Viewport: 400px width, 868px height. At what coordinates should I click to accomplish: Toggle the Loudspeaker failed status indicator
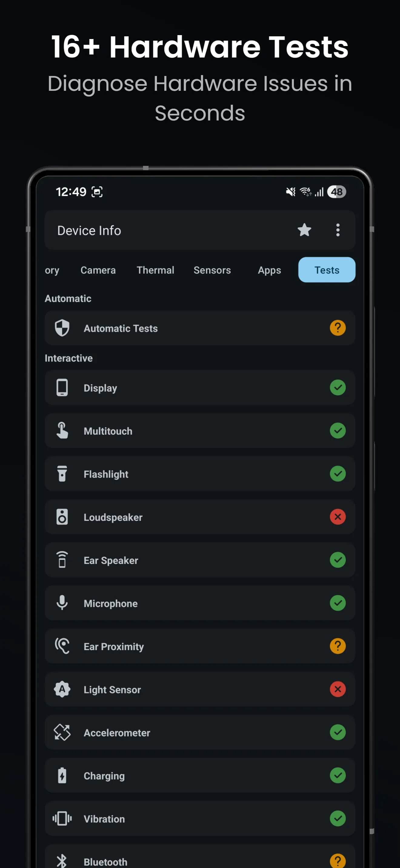(338, 517)
